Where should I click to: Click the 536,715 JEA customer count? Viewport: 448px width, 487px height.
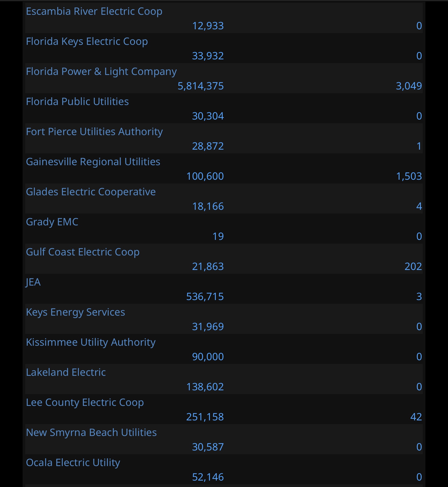pos(205,297)
